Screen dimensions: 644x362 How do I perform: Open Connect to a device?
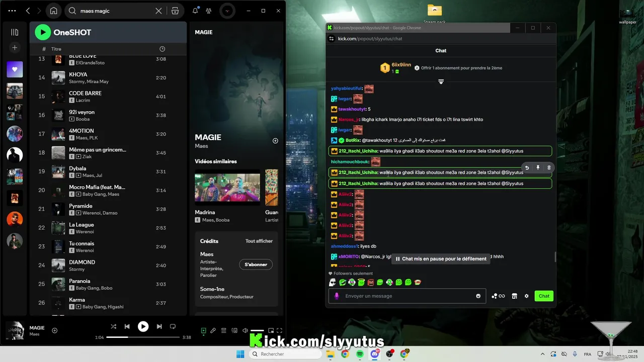coord(234,330)
